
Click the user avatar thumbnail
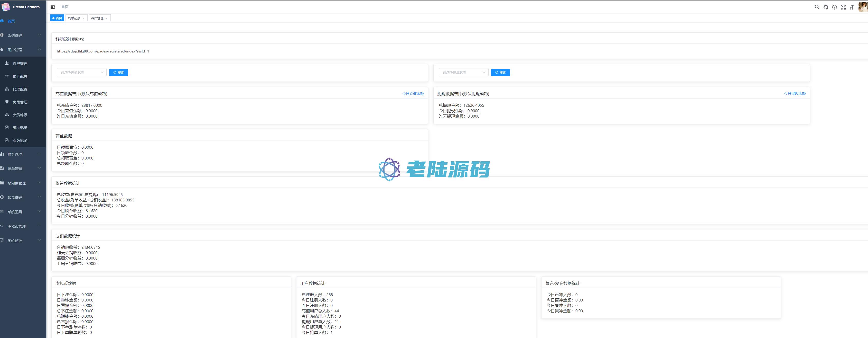coord(863,6)
